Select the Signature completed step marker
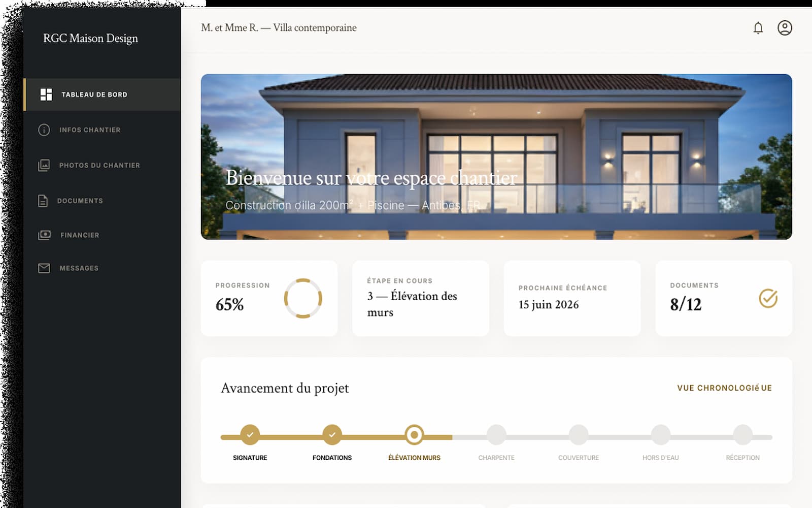812x508 pixels. coord(250,435)
